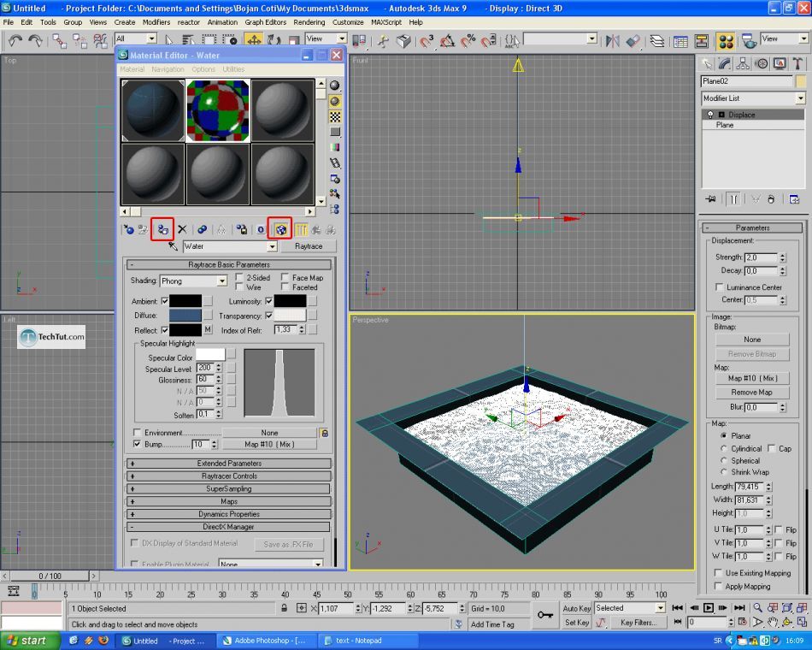This screenshot has width=812, height=650.
Task: Enable the Faceted checkbox
Action: point(285,287)
